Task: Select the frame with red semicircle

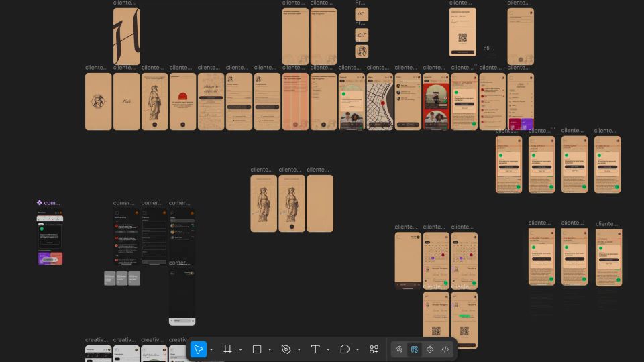Action: click(x=182, y=102)
